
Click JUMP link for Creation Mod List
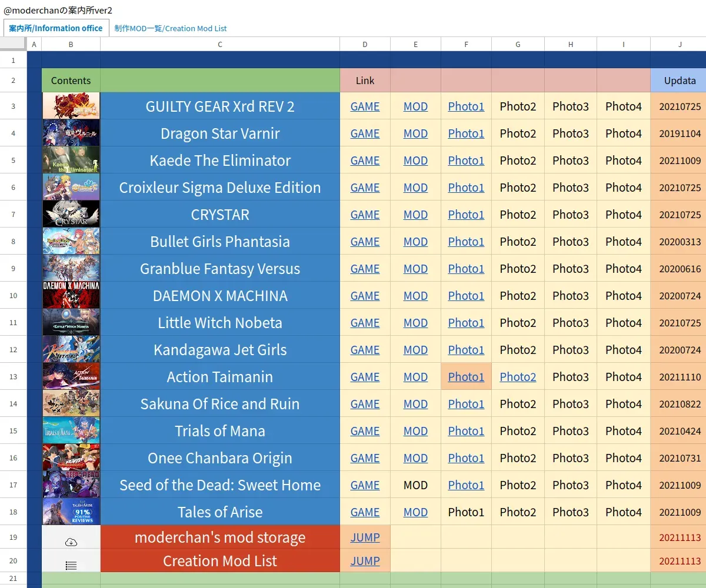point(365,561)
